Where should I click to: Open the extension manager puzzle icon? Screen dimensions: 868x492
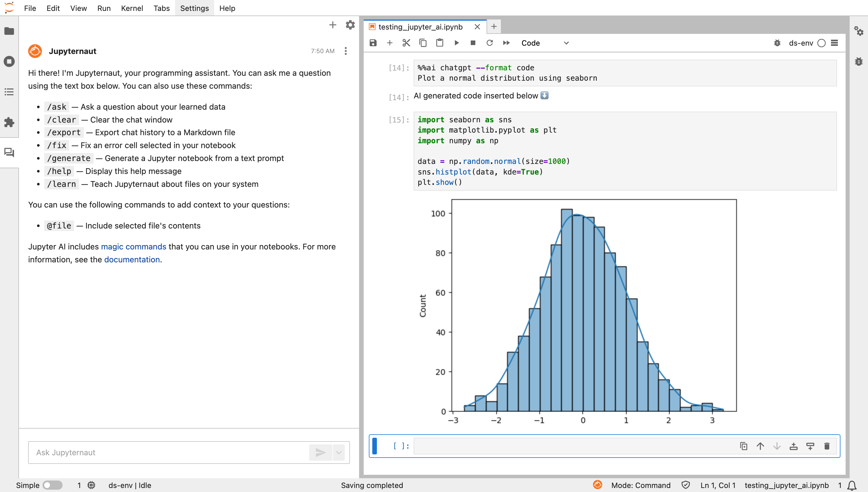click(x=9, y=122)
